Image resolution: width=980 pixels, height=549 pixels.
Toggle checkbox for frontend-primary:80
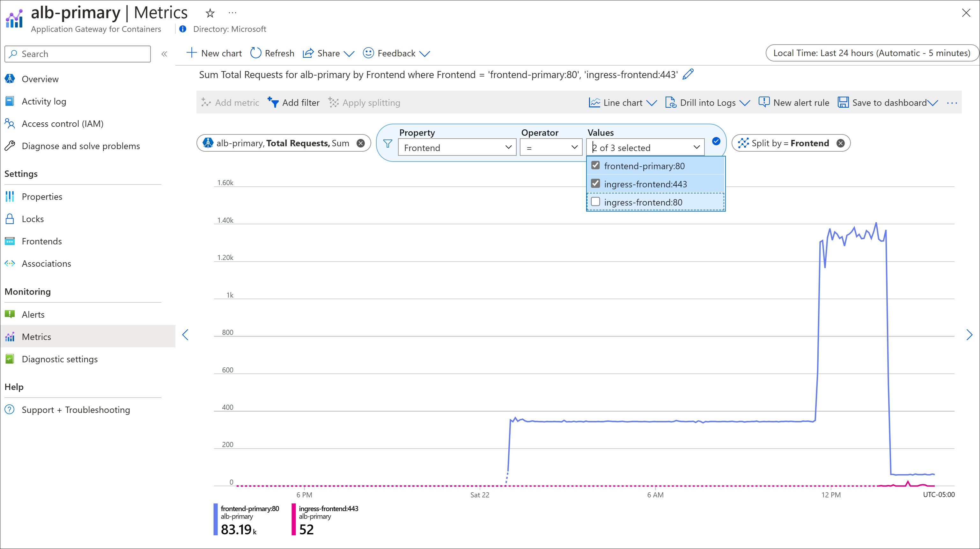[595, 165]
